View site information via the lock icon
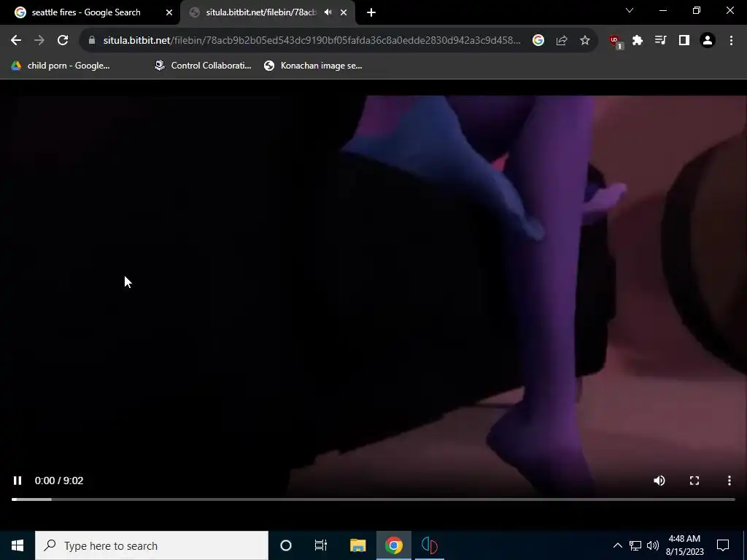Screen dimensions: 747x560 point(92,41)
